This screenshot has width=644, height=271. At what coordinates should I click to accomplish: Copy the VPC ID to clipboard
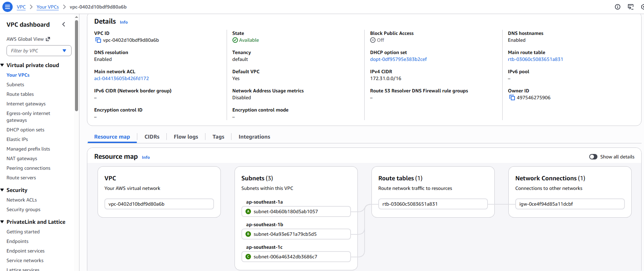(x=98, y=40)
